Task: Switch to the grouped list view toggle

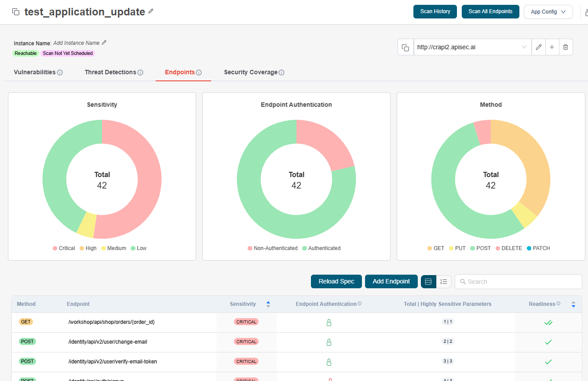Action: click(x=444, y=282)
